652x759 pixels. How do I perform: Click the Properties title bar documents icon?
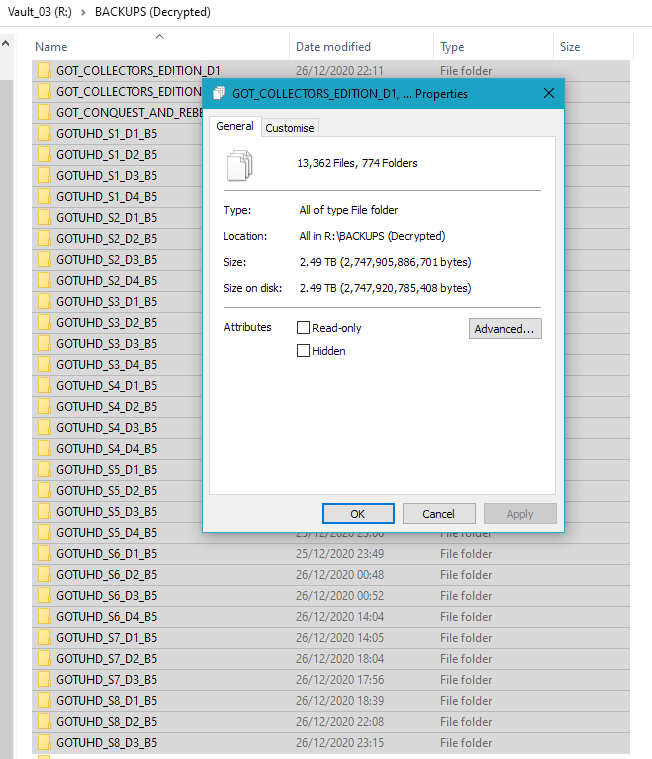tap(219, 93)
